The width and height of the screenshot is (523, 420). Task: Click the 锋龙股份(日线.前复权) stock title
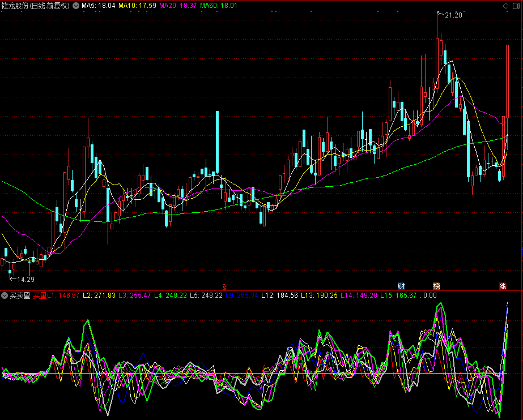pos(35,6)
